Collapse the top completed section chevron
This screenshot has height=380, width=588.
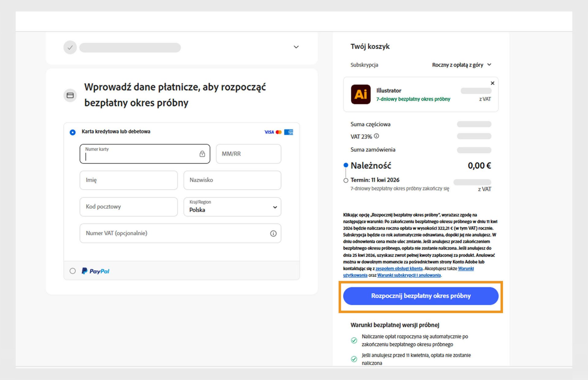296,47
